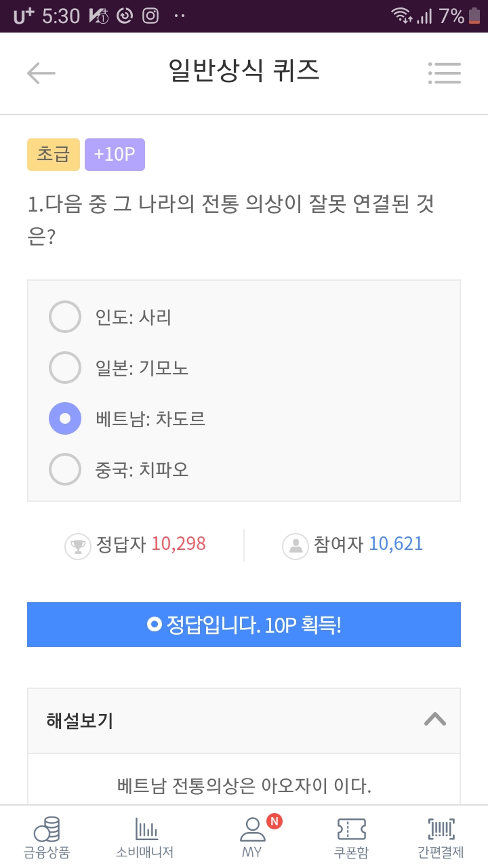Select the 베트남: 차도르 radio button
Screen dimensions: 488x868
click(x=65, y=418)
